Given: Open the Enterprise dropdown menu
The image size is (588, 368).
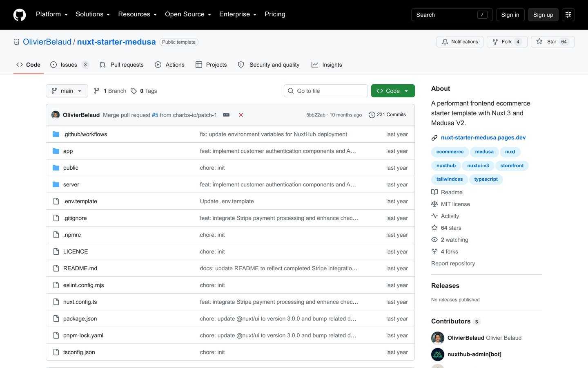Looking at the screenshot, I should (238, 14).
